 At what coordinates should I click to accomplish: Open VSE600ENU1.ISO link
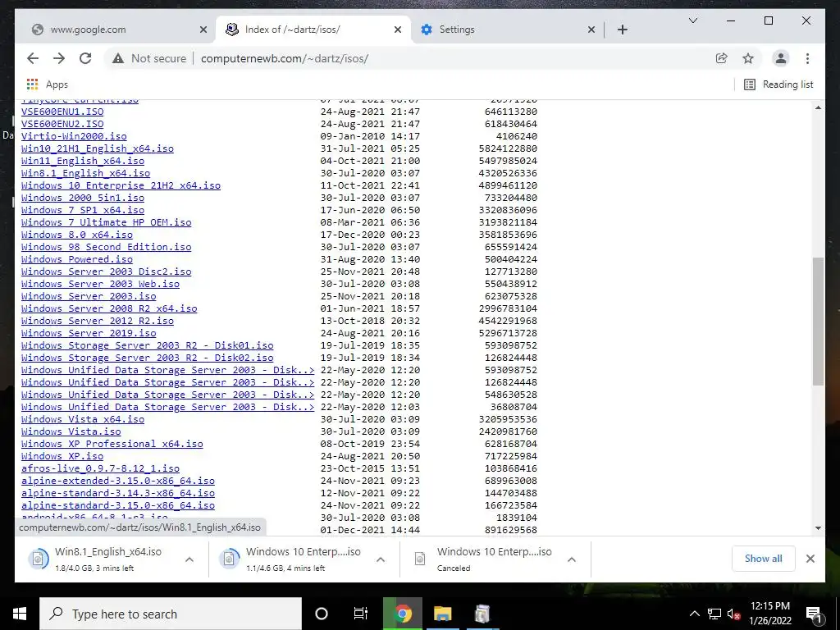[x=62, y=112]
